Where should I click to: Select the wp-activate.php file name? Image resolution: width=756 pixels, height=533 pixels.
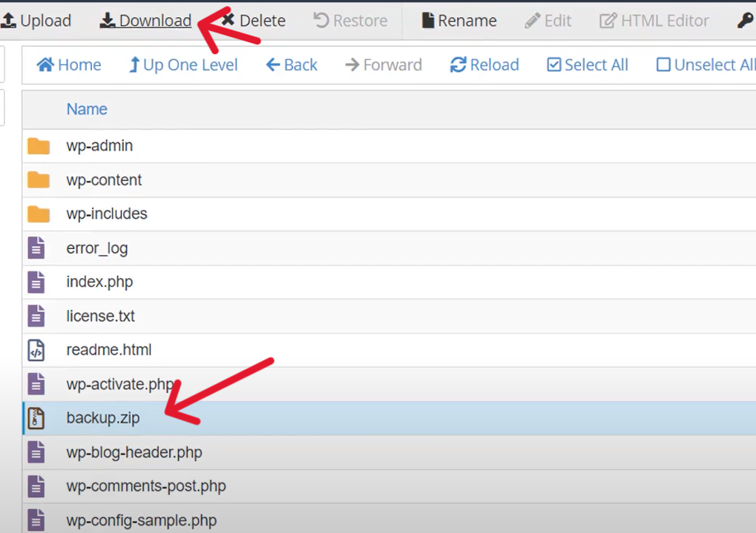pyautogui.click(x=120, y=385)
